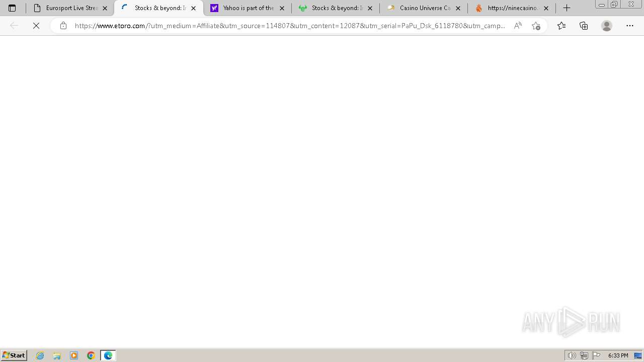This screenshot has height=362, width=644.
Task: Click the Show desktop tray icon
Action: tap(638, 355)
